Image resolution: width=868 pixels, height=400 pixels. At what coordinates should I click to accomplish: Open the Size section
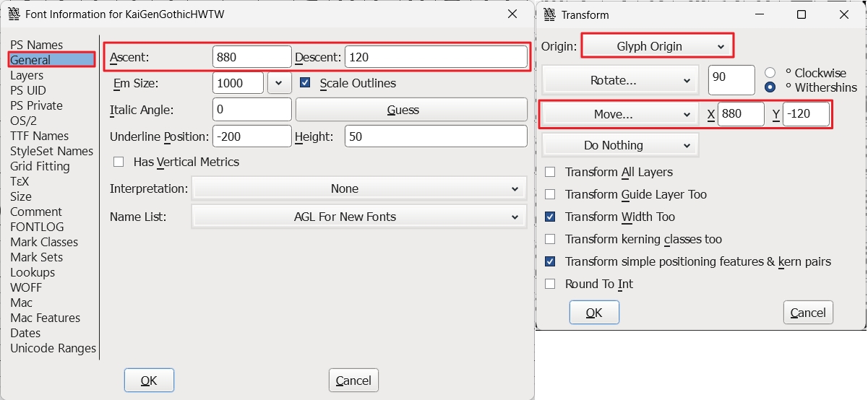[x=21, y=196]
